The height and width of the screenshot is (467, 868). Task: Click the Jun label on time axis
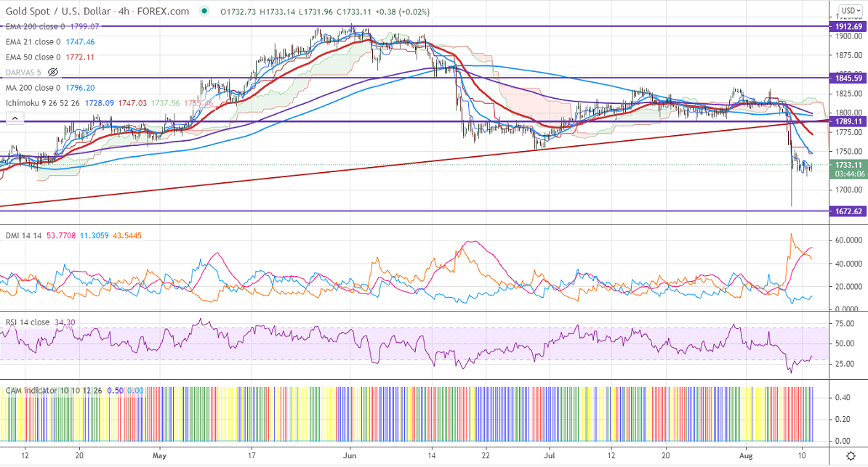[349, 456]
